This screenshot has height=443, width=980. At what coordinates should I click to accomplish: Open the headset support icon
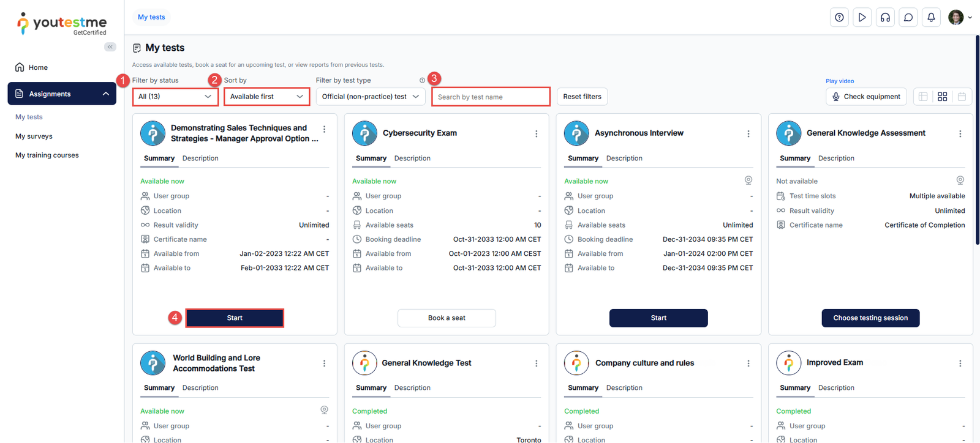[x=885, y=17]
